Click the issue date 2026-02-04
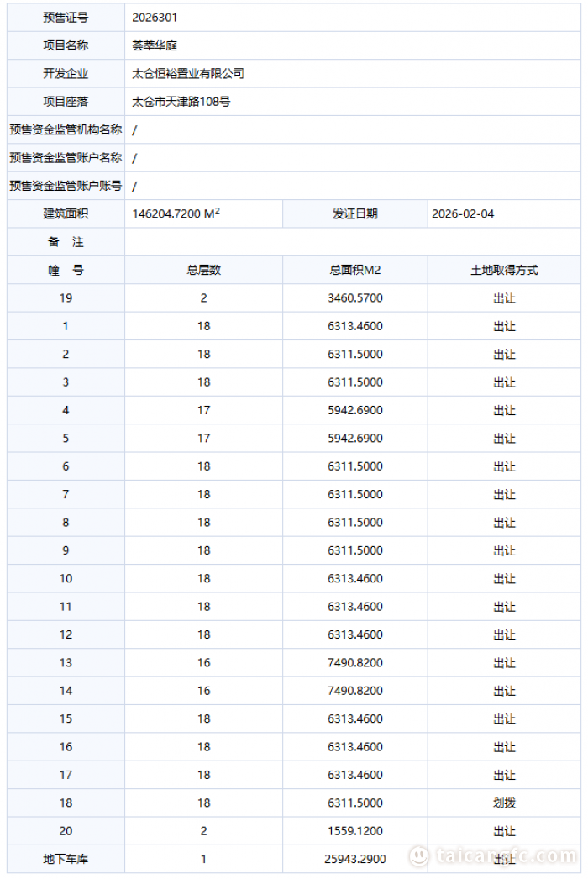Image resolution: width=588 pixels, height=879 pixels. pyautogui.click(x=463, y=213)
